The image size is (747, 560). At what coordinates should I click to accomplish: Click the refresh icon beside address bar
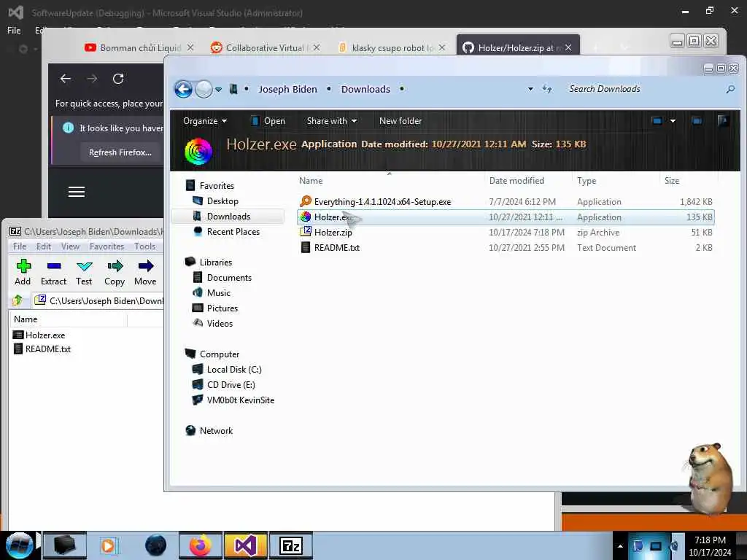point(547,89)
